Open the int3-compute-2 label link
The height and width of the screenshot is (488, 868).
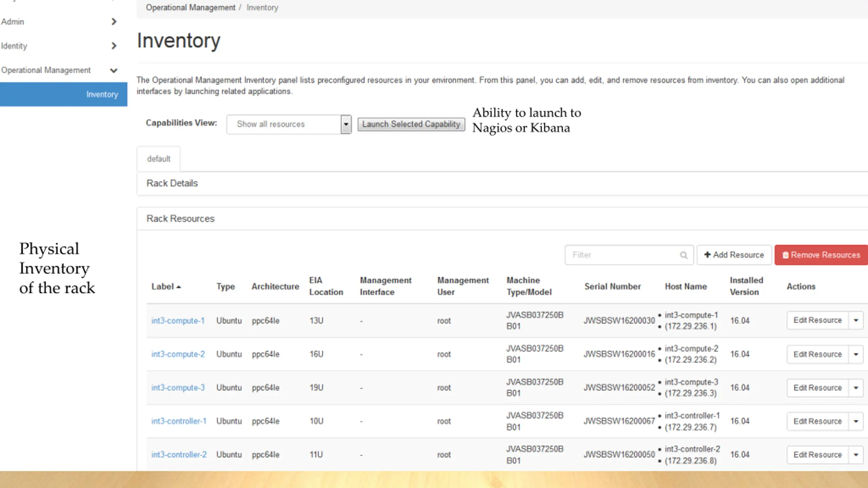[x=178, y=354]
